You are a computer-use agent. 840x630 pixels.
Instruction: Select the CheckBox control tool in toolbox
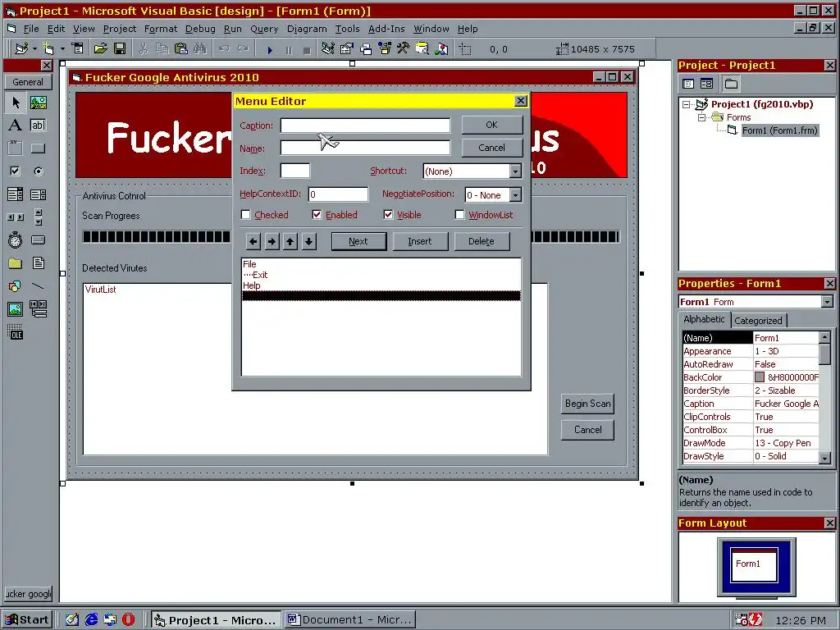15,171
